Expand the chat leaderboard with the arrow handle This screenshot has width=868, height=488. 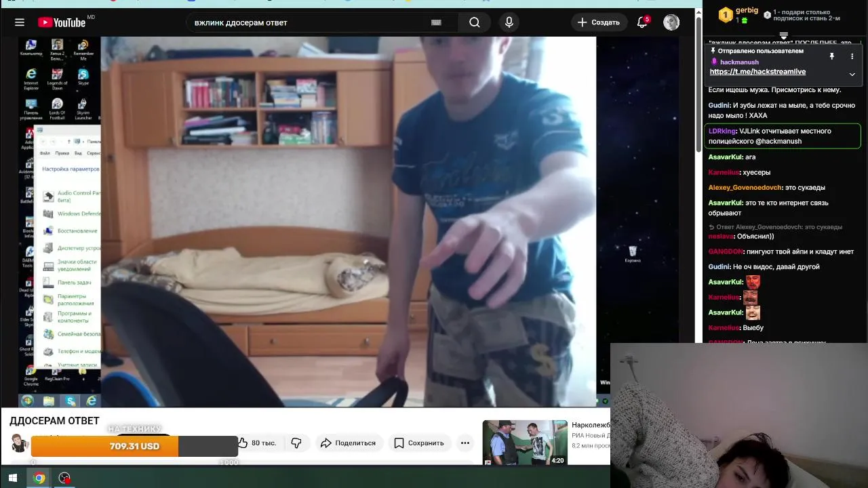coord(783,35)
